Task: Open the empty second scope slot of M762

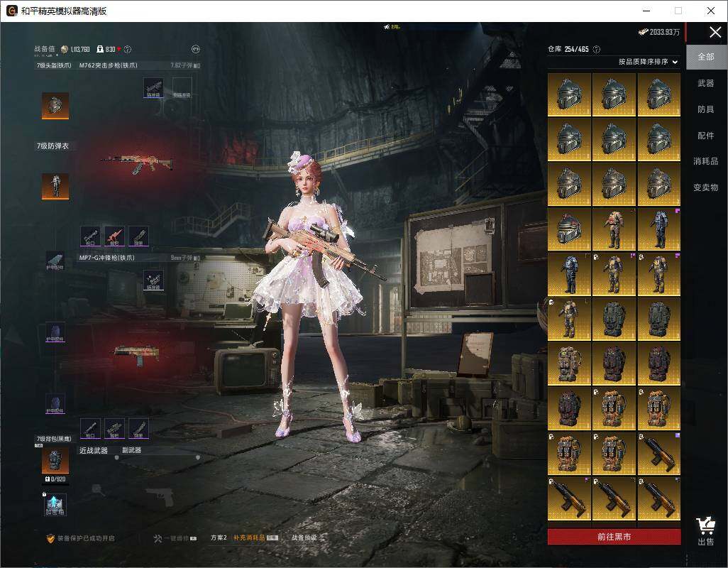Action: tap(182, 88)
